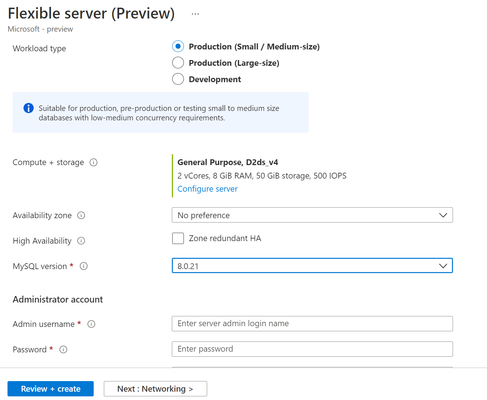Open the ellipsis menu beside Flexible server title

(195, 14)
